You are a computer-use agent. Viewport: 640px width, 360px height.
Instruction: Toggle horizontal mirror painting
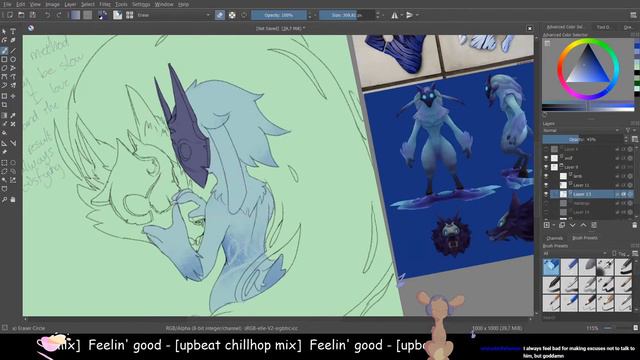(x=395, y=15)
